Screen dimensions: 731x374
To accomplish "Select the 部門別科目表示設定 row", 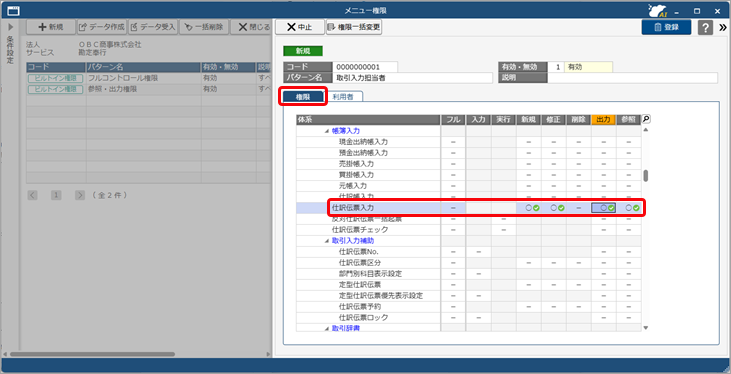I will [x=469, y=274].
